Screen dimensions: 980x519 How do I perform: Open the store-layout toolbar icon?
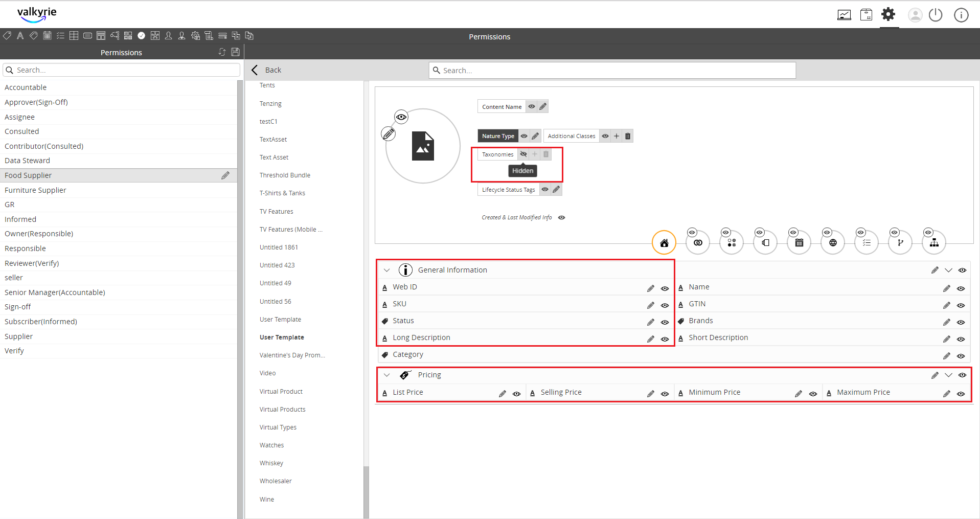click(x=101, y=36)
